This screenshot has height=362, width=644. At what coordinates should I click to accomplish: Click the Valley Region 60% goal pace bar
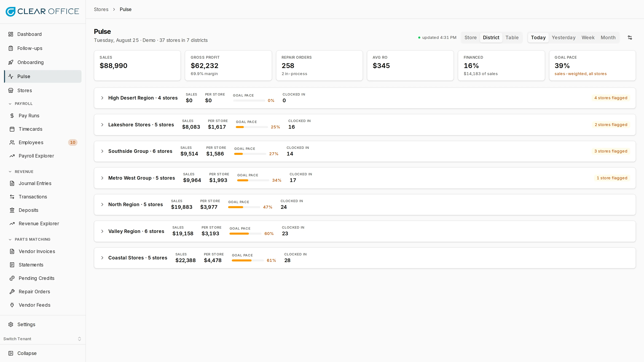click(246, 234)
